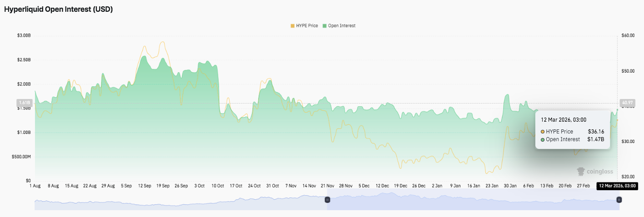
Task: Click the Hyperliquid Open Interest (USD) title
Action: pos(58,10)
